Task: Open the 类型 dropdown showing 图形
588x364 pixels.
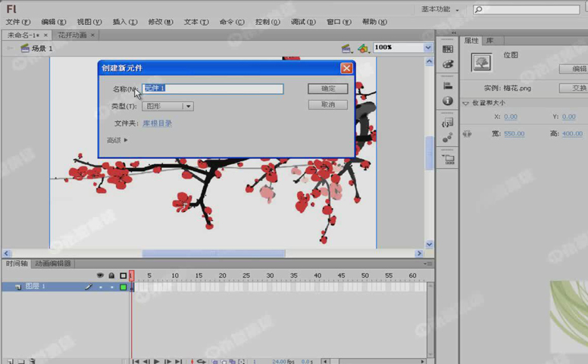Action: click(168, 107)
